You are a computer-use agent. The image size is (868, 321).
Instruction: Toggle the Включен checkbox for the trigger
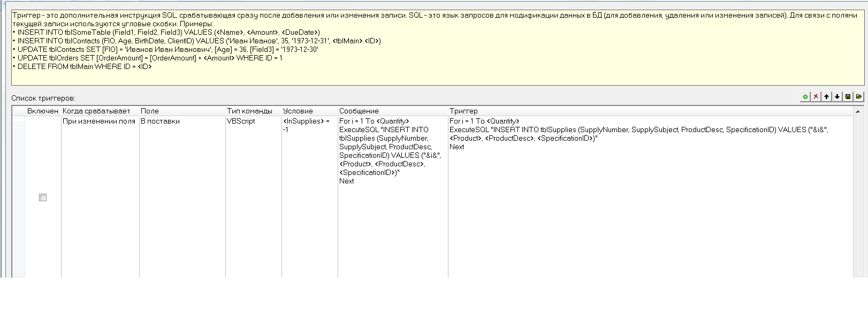pyautogui.click(x=43, y=197)
